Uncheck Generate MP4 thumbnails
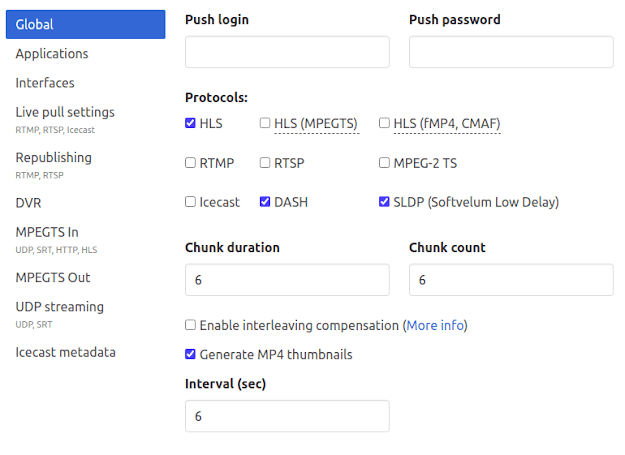Image resolution: width=625 pixels, height=455 pixels. 191,354
